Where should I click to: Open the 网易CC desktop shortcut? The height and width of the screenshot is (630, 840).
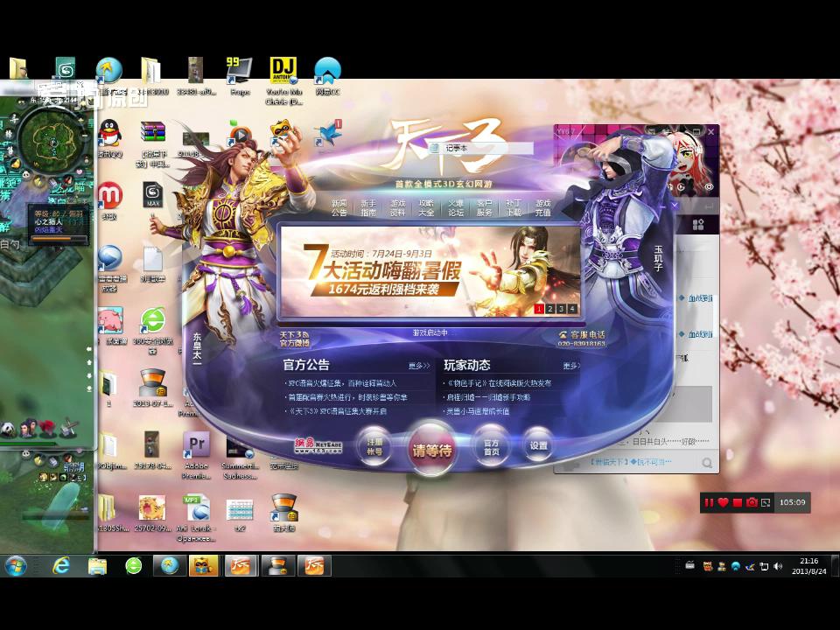tap(327, 76)
